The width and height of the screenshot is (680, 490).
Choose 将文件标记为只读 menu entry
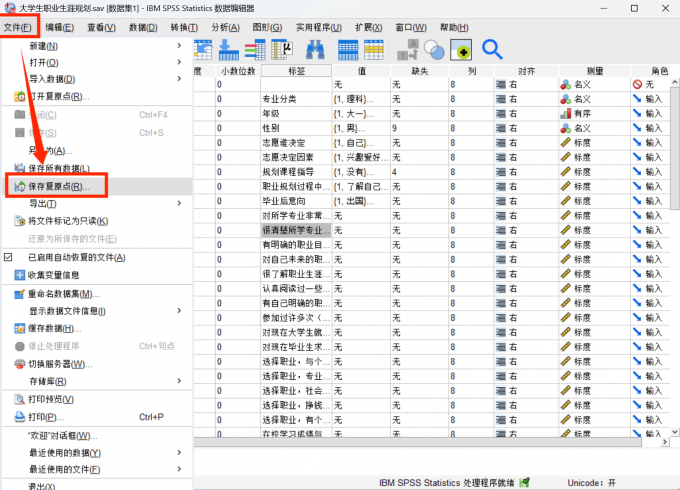point(68,221)
